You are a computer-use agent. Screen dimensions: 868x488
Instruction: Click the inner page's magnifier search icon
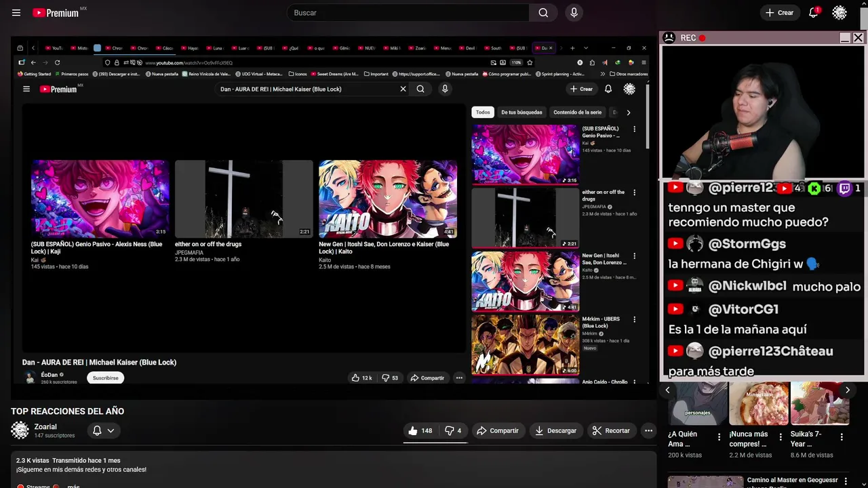point(420,89)
